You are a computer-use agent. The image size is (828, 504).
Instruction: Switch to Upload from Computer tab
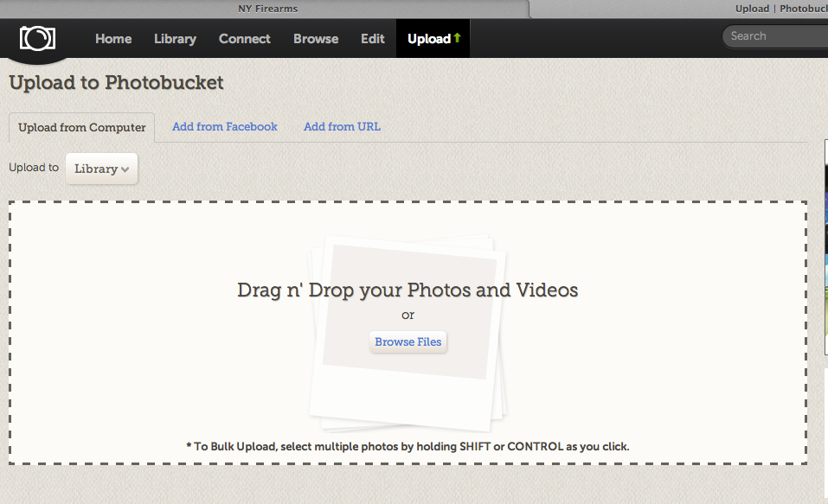pyautogui.click(x=82, y=127)
